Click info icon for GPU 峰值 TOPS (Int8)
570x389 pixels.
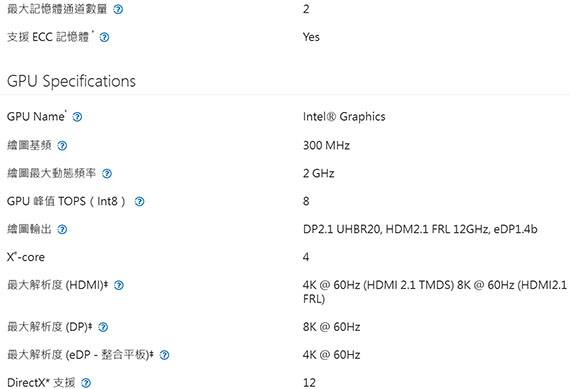[140, 202]
